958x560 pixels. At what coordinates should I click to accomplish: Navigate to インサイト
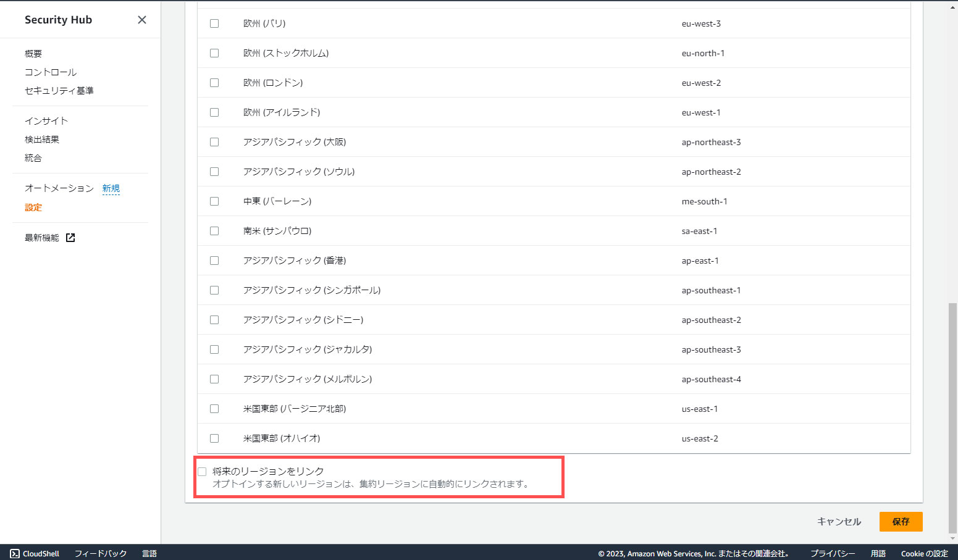[46, 121]
